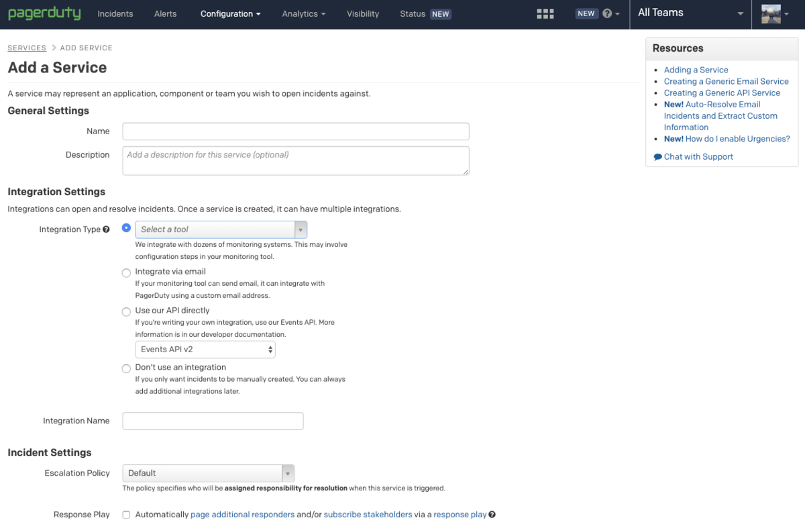Expand the Configuration menu
Screen dimensions: 805x532
[231, 14]
